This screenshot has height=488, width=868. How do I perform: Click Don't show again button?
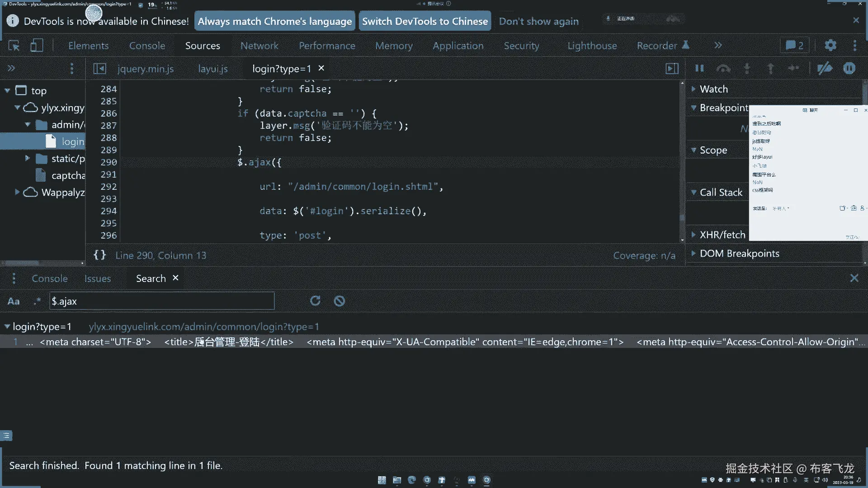(x=538, y=21)
